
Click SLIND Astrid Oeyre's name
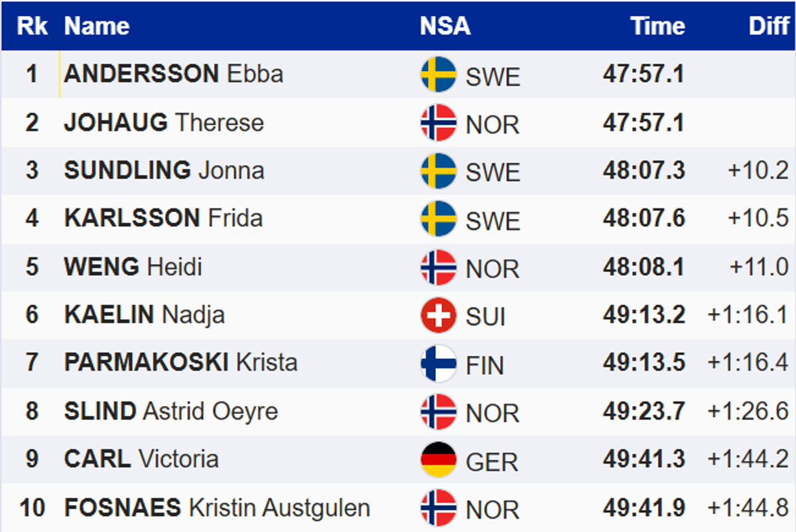pyautogui.click(x=171, y=411)
